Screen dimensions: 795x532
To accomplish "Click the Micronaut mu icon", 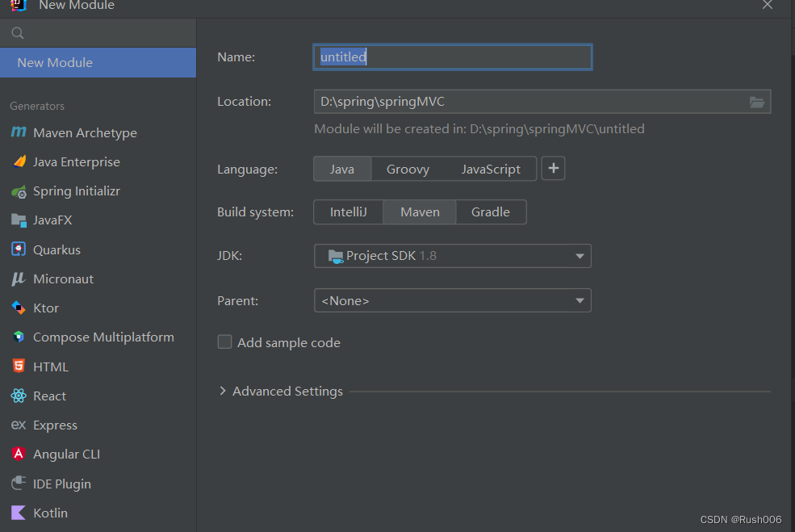I will (x=19, y=279).
